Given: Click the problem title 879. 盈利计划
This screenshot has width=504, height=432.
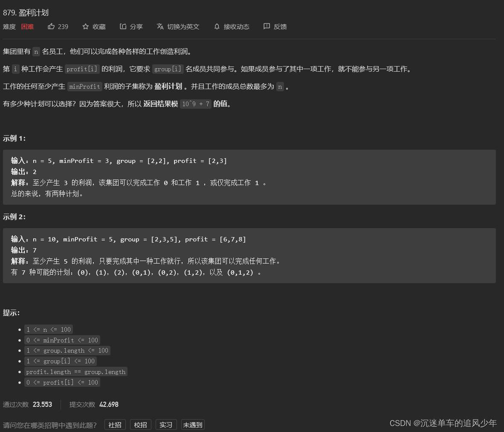Looking at the screenshot, I should 26,13.
